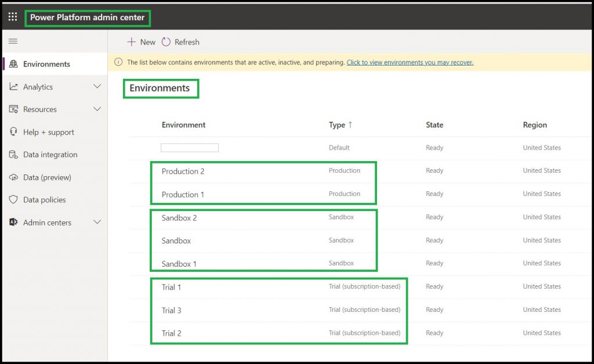Click Trial (subscription-based) in Trial 2 row
The width and height of the screenshot is (594, 364).
(364, 333)
